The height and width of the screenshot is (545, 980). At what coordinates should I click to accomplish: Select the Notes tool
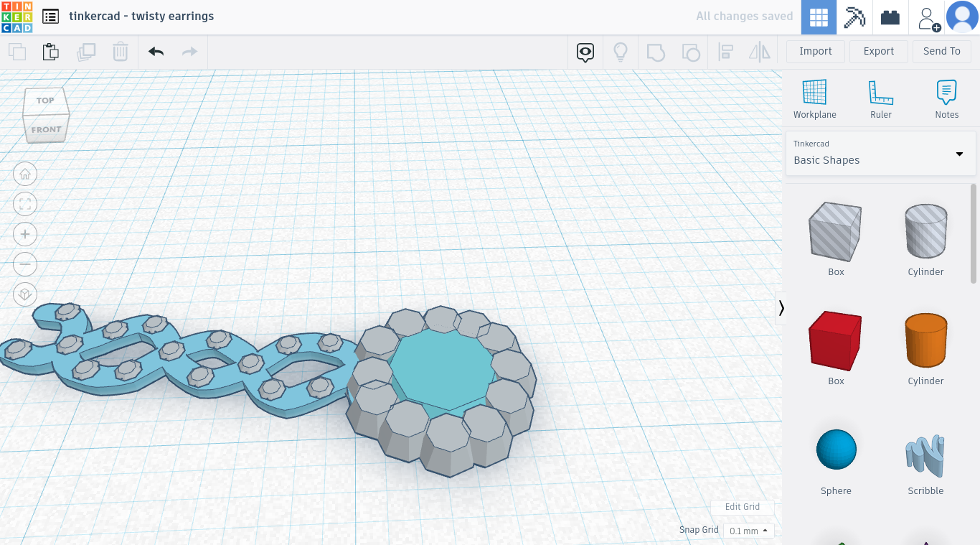947,99
